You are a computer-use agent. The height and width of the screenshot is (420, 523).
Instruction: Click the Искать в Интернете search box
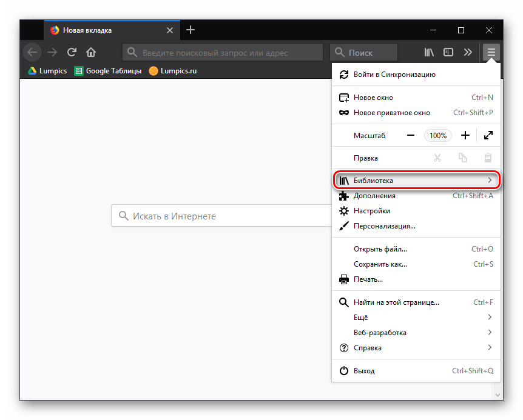[221, 216]
